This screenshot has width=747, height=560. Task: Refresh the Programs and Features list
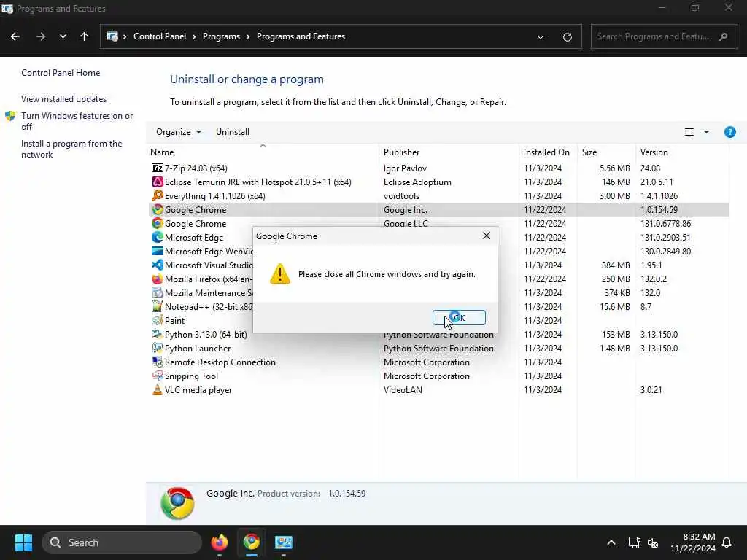point(567,36)
